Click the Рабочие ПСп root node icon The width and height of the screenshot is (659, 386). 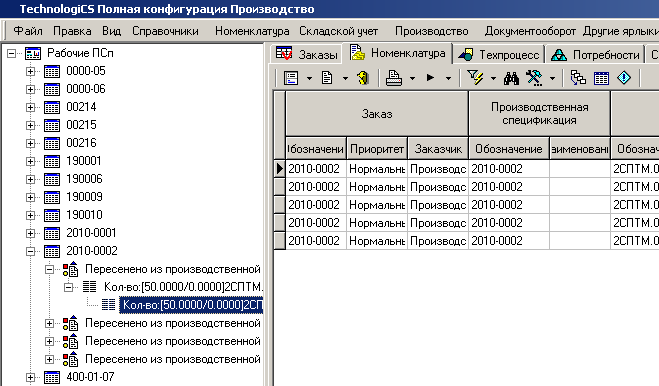pos(33,53)
